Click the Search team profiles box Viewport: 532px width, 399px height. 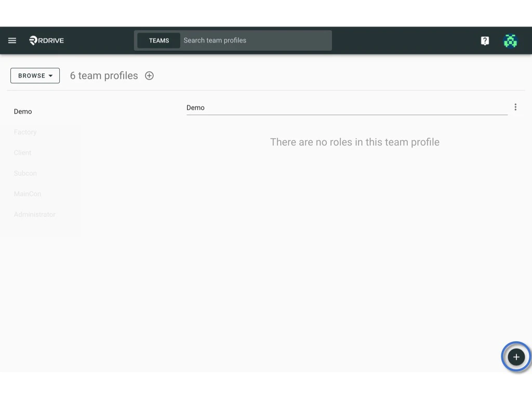coord(255,41)
